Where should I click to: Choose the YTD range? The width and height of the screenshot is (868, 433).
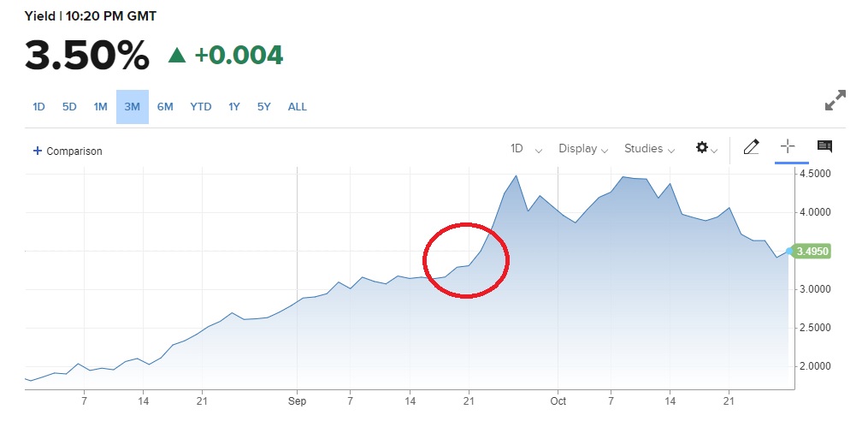pyautogui.click(x=201, y=107)
